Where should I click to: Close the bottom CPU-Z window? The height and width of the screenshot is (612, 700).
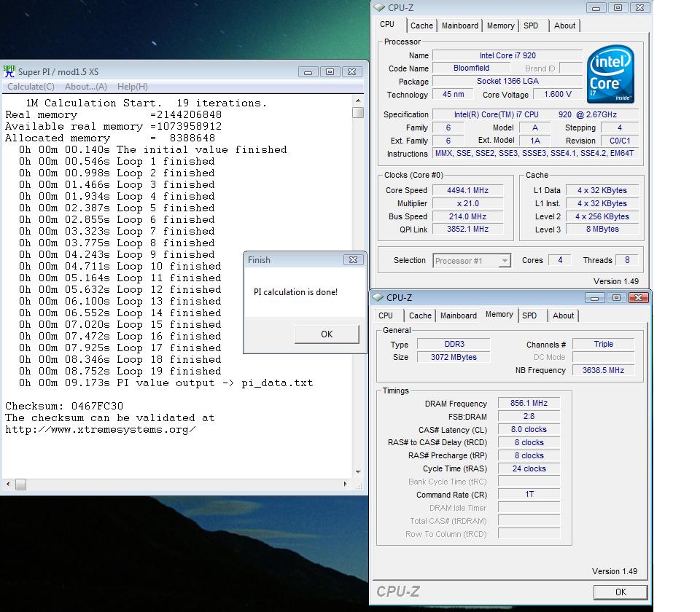638,297
